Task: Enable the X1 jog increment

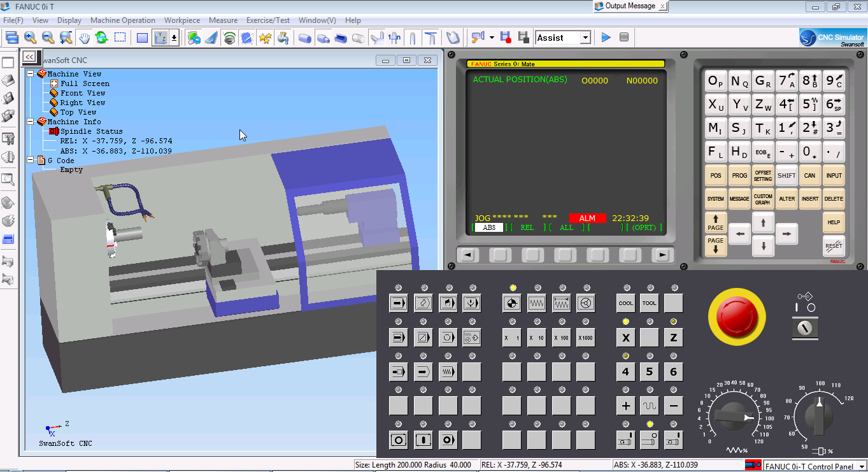Action: tap(511, 337)
